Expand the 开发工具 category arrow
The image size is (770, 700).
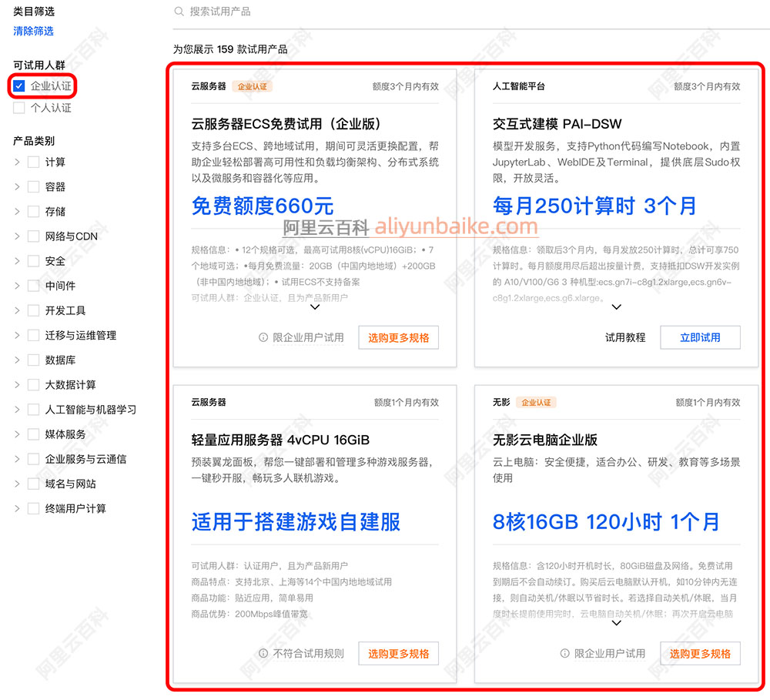click(x=17, y=310)
